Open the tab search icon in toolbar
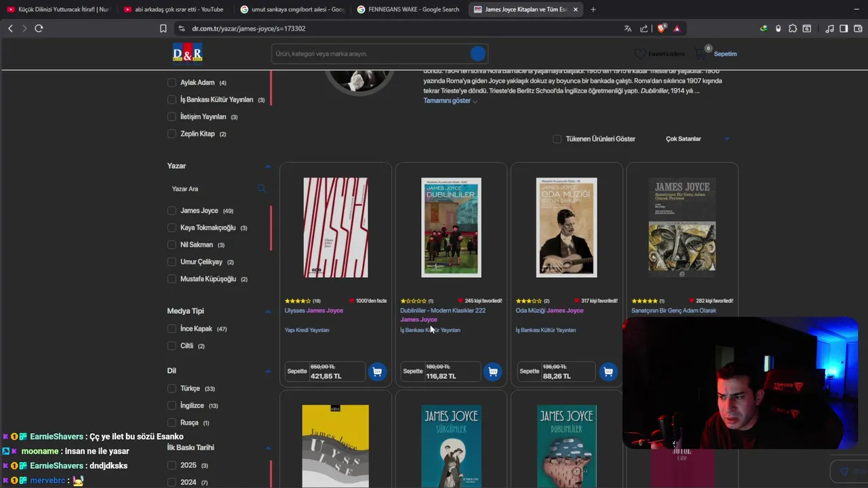868x488 pixels. tap(806, 28)
